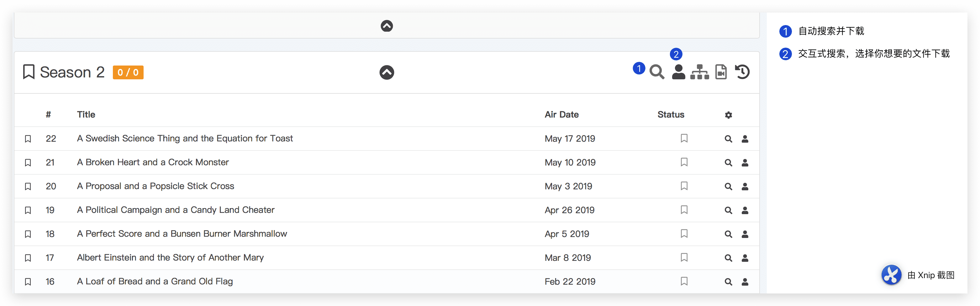Open Season 2 manage episode files icon

pos(721,72)
